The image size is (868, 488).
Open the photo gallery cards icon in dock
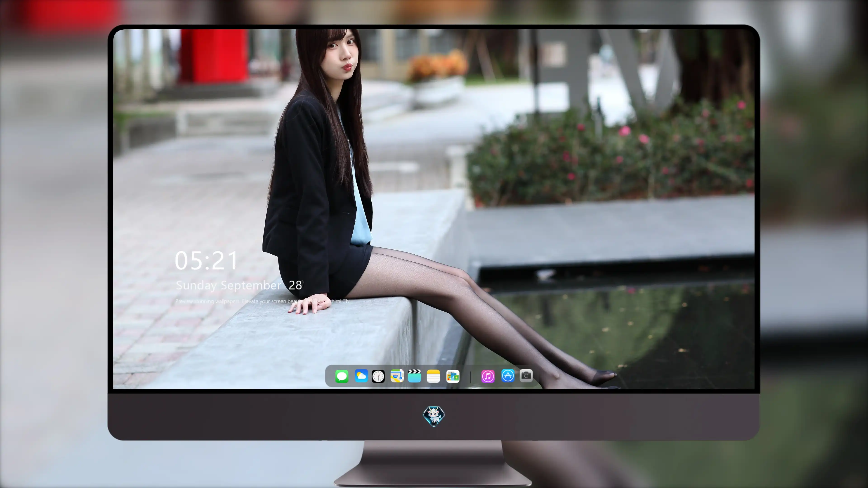coord(453,376)
